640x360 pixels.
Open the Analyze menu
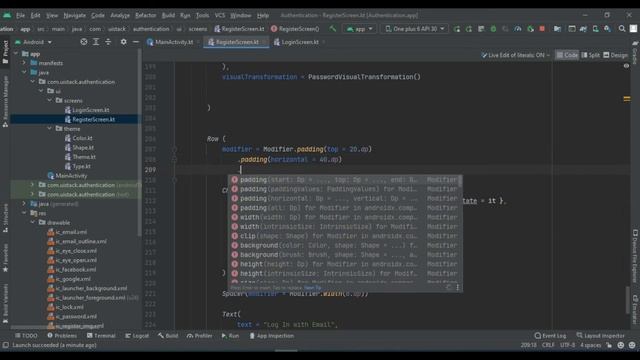click(x=120, y=16)
